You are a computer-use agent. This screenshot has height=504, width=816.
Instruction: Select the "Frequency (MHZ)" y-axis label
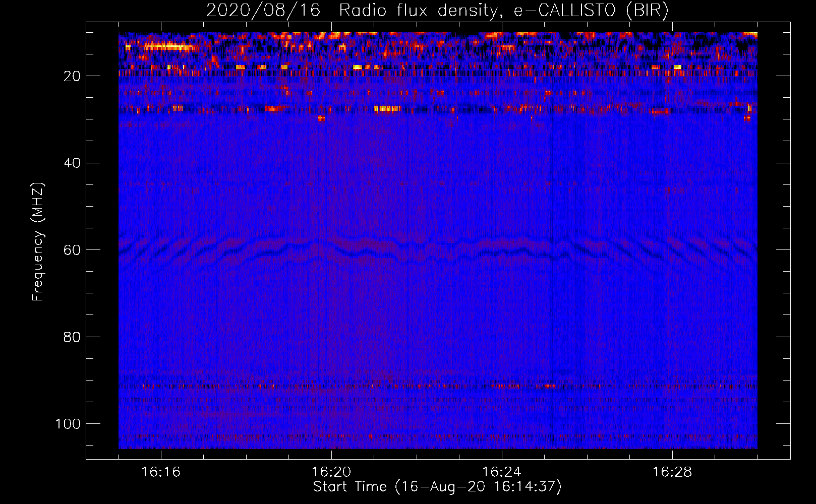point(38,242)
